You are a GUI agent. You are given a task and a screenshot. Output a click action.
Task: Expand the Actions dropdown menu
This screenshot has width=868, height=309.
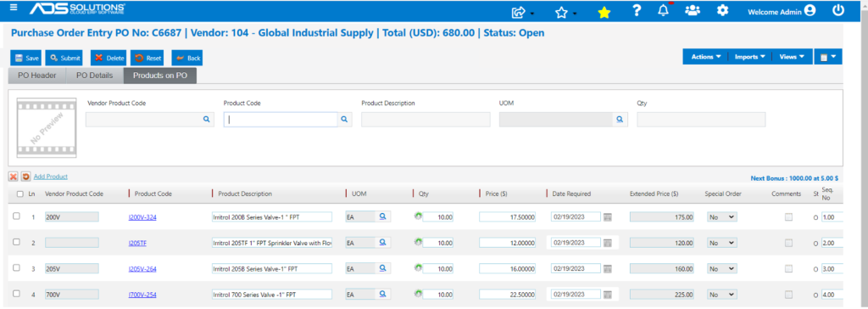coord(706,57)
